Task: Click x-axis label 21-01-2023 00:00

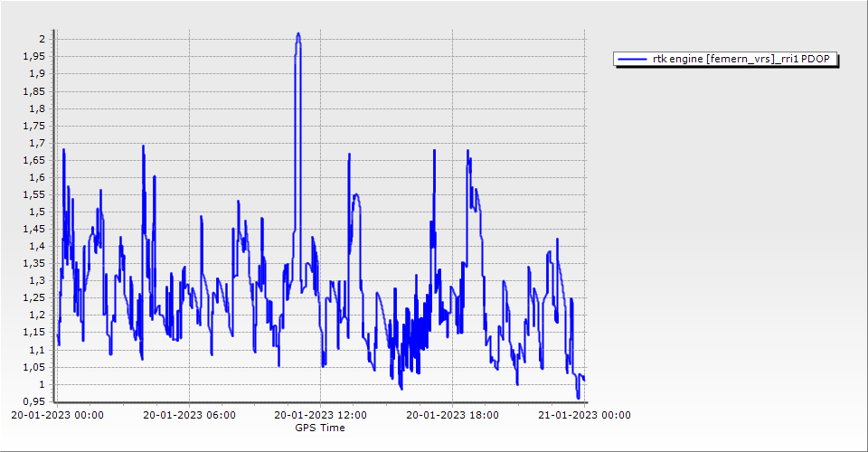Action: click(x=584, y=416)
